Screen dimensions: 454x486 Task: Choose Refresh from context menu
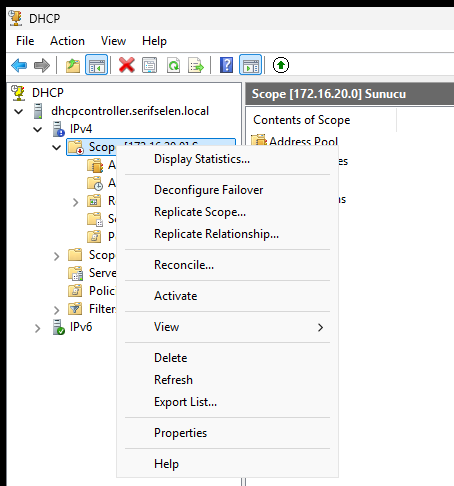(227, 380)
